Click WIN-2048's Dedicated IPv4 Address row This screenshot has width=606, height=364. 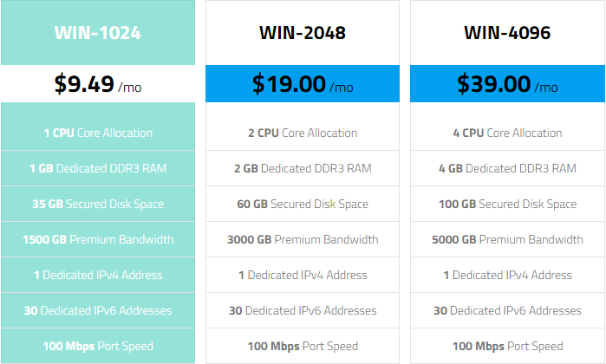(x=303, y=275)
